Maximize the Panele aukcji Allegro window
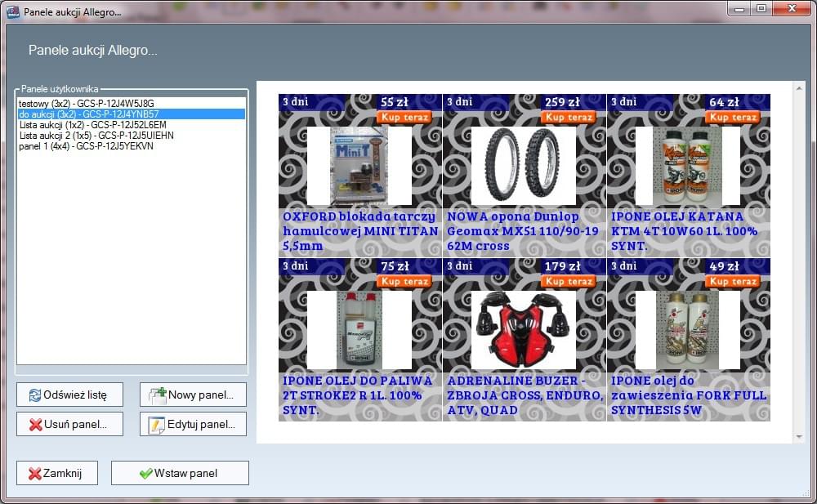Viewport: 817px width, 504px height. click(761, 9)
